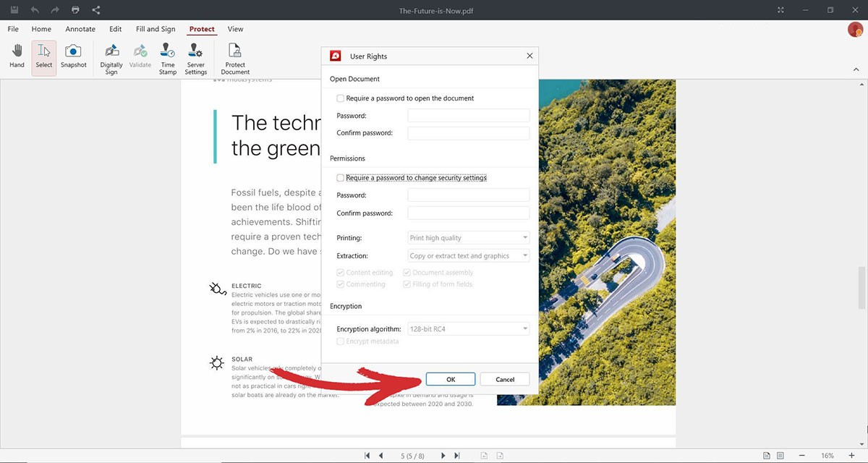
Task: Open the Digitally Sign tool
Action: pos(111,58)
